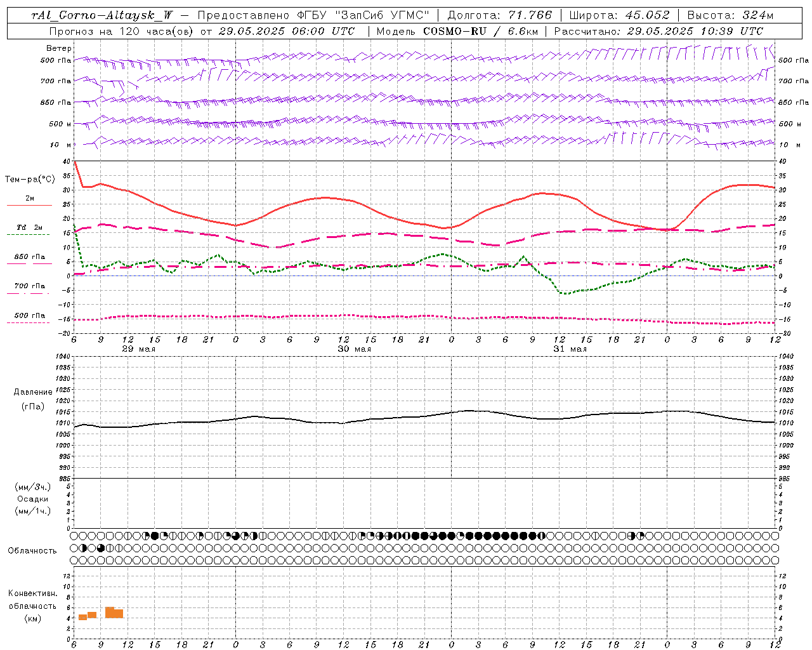
Task: Click the Конвективн. label text
Action: click(x=32, y=594)
